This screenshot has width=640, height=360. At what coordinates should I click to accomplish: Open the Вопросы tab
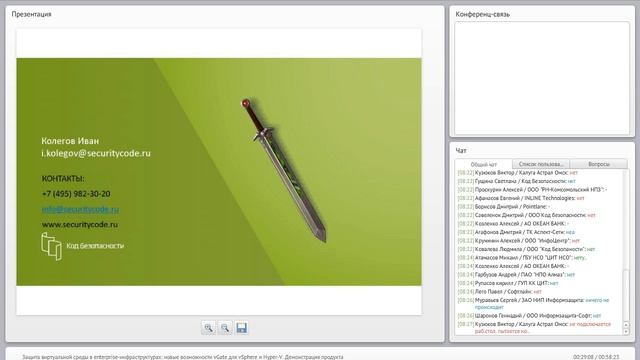[x=599, y=164]
